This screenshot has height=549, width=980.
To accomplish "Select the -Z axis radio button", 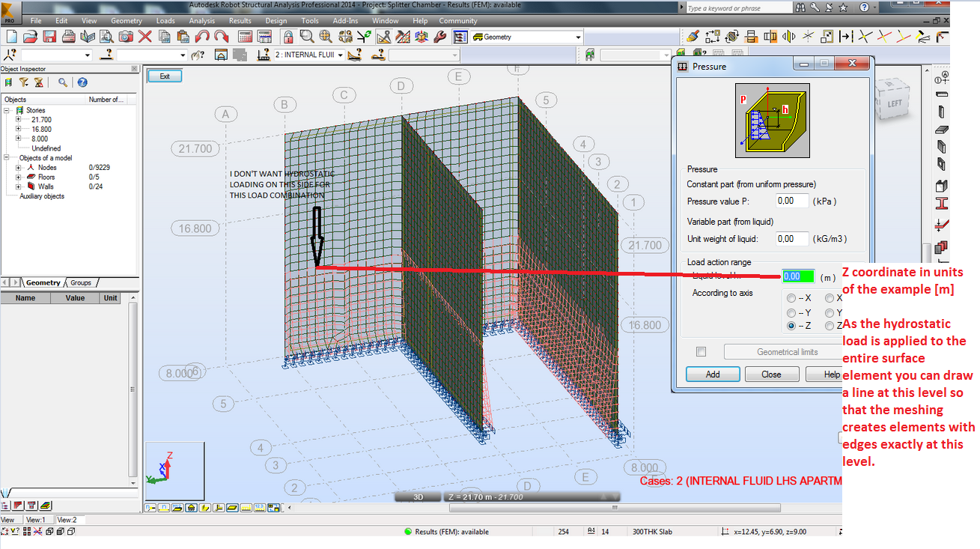I will (x=791, y=326).
